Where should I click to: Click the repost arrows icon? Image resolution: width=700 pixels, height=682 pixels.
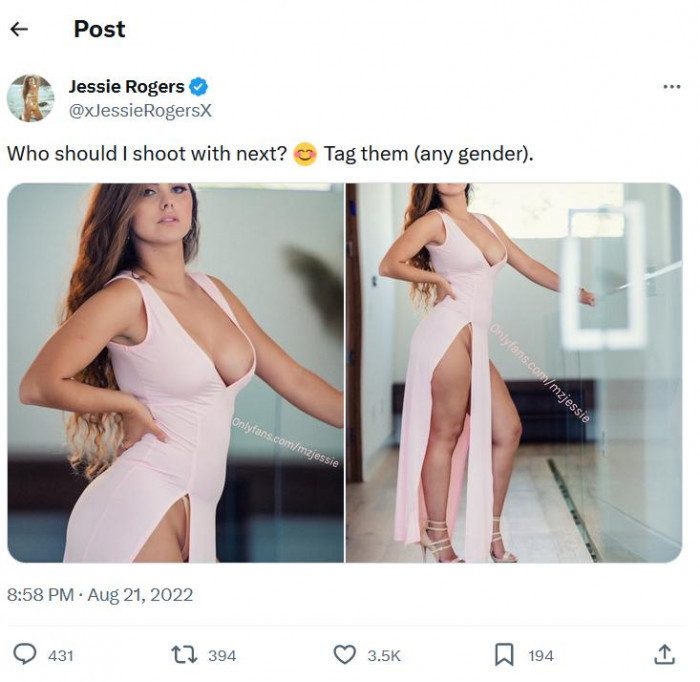coord(183,654)
